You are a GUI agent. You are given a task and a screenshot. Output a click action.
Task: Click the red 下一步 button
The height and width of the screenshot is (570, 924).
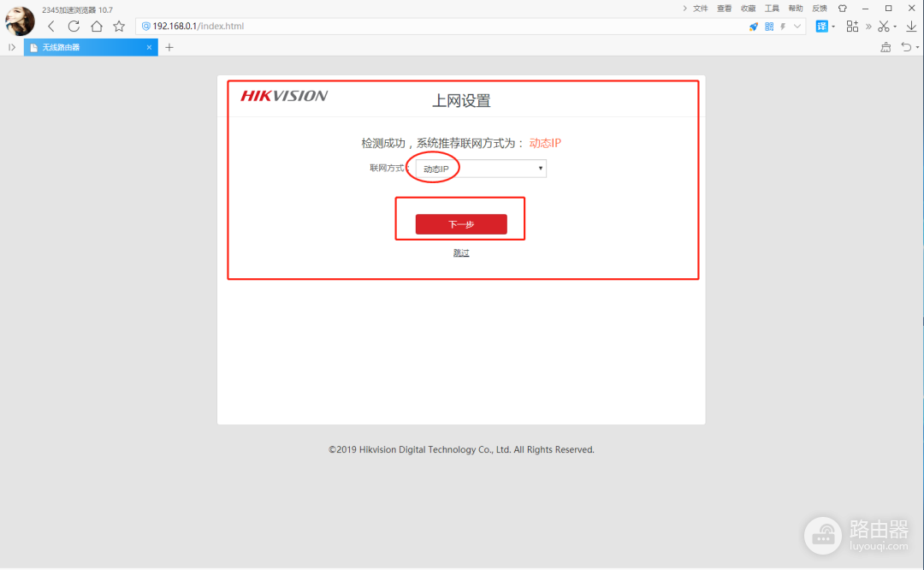pos(460,223)
